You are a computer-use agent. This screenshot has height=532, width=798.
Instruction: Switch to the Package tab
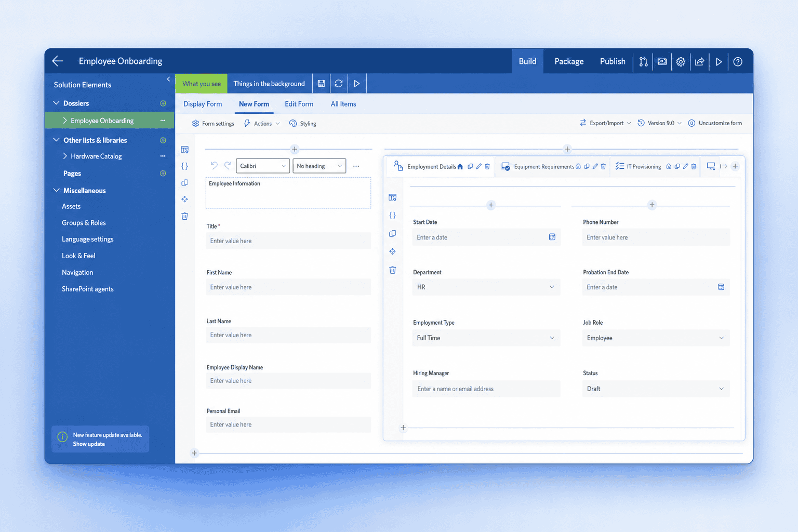[x=569, y=61]
